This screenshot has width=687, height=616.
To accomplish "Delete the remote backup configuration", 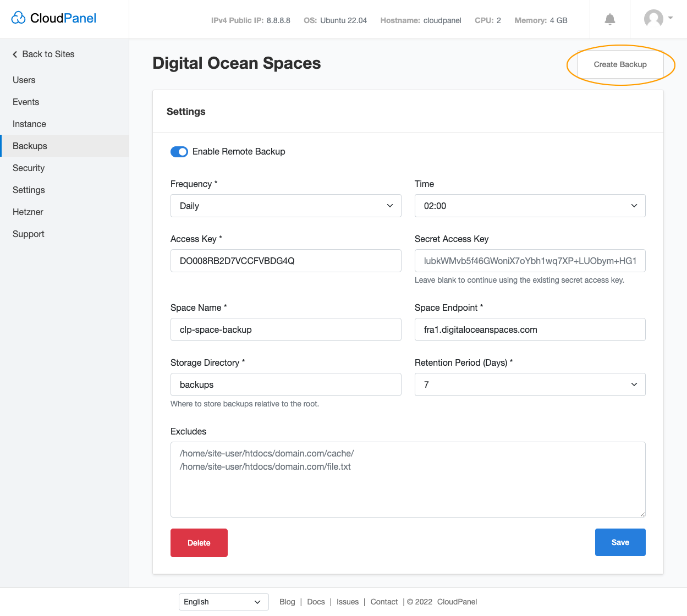I will [199, 542].
